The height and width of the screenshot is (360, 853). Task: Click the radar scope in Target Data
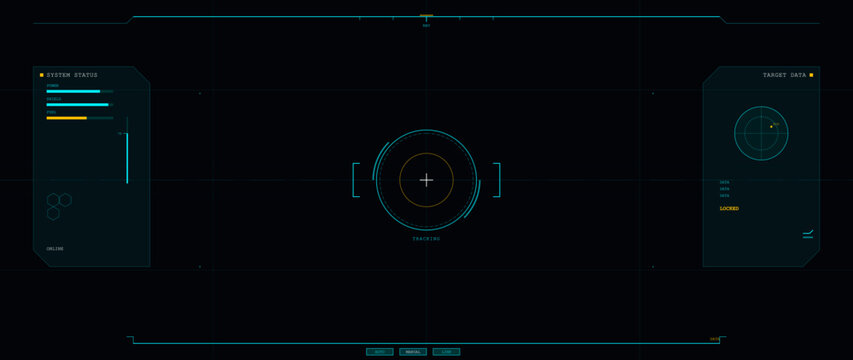(x=761, y=133)
